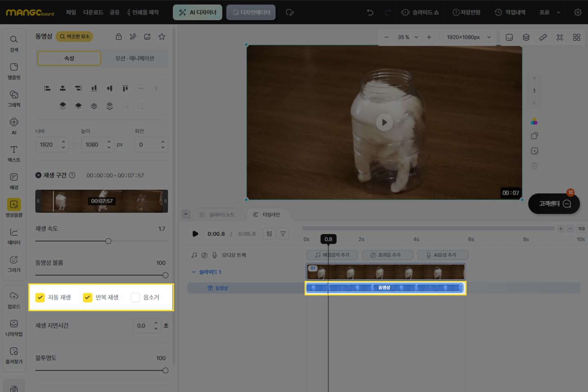Click the trash delete icon beside canvas
Image resolution: width=588 pixels, height=392 pixels.
[534, 166]
